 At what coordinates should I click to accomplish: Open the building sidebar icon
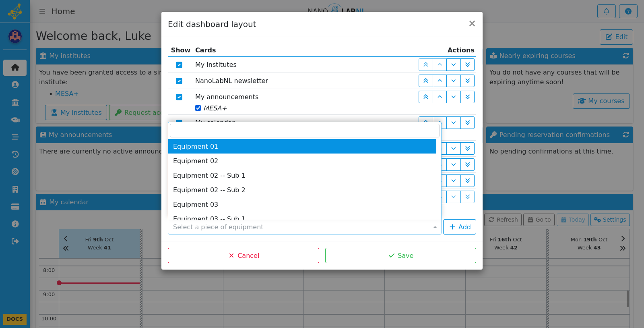[x=15, y=189]
